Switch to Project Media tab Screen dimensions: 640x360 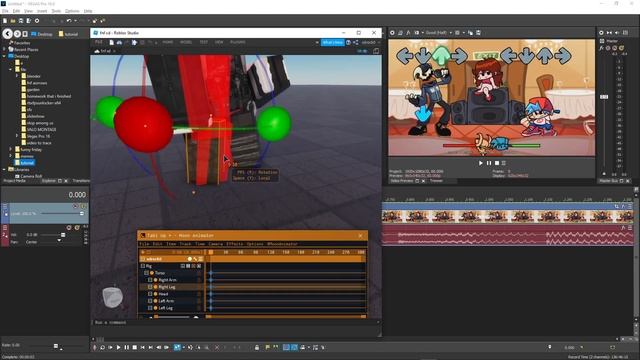14,181
